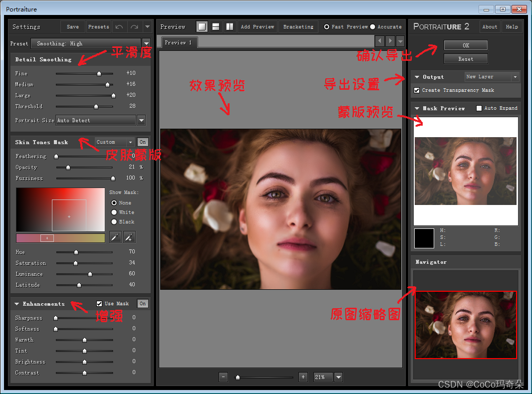
Task: Go to next preview tab arrow
Action: (390, 41)
